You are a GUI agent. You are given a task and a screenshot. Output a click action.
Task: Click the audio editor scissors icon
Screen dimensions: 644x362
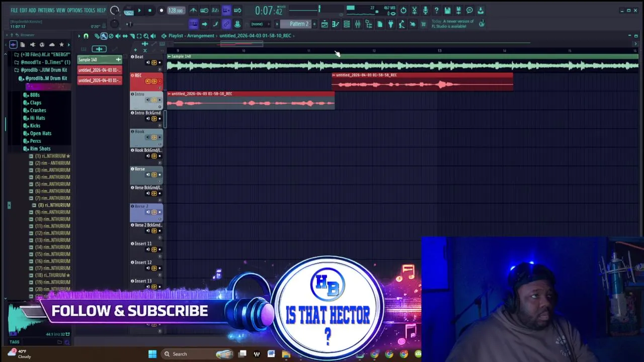tap(414, 10)
